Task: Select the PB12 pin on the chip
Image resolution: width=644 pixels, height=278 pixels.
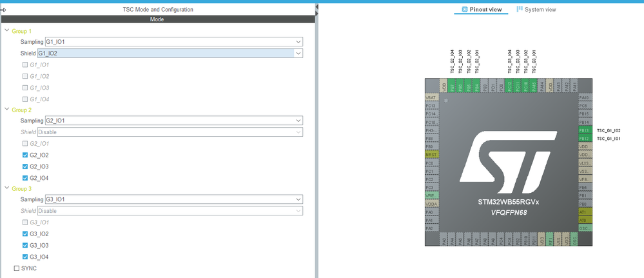Action: pos(585,139)
